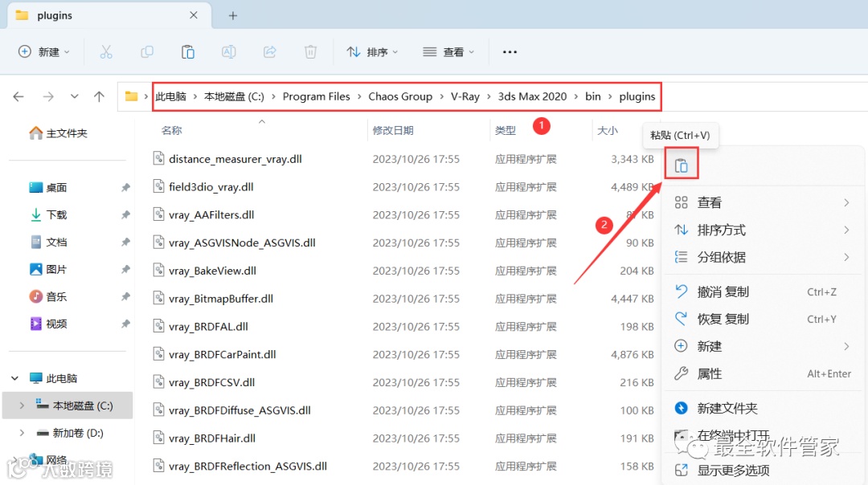Click the Copy icon in toolbar

click(x=147, y=52)
